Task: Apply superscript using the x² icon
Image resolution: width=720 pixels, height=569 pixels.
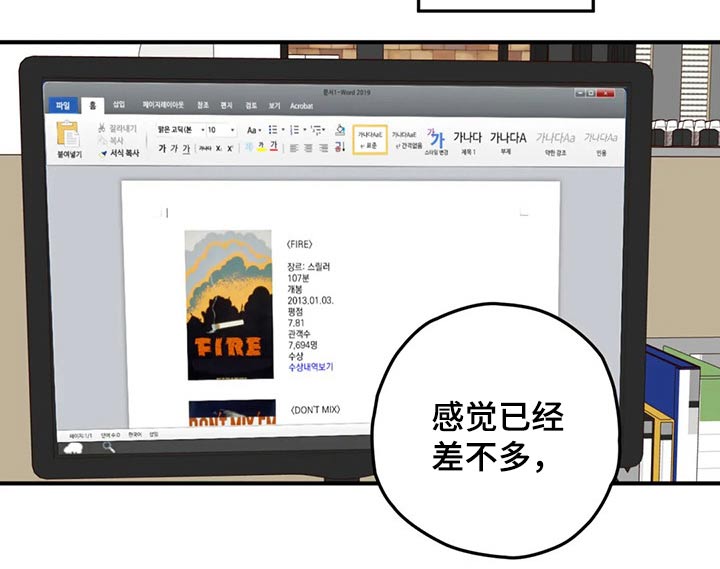Action: click(x=230, y=149)
